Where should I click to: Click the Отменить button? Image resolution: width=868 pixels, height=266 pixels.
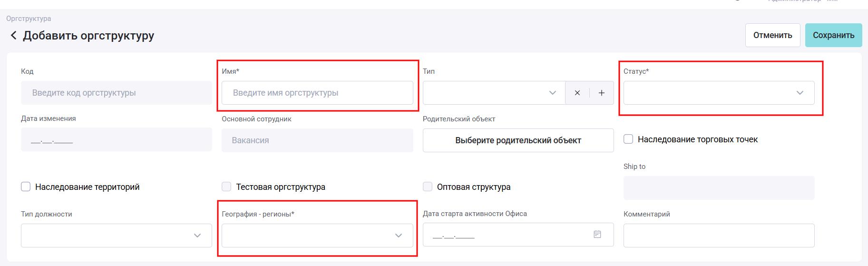click(x=772, y=35)
